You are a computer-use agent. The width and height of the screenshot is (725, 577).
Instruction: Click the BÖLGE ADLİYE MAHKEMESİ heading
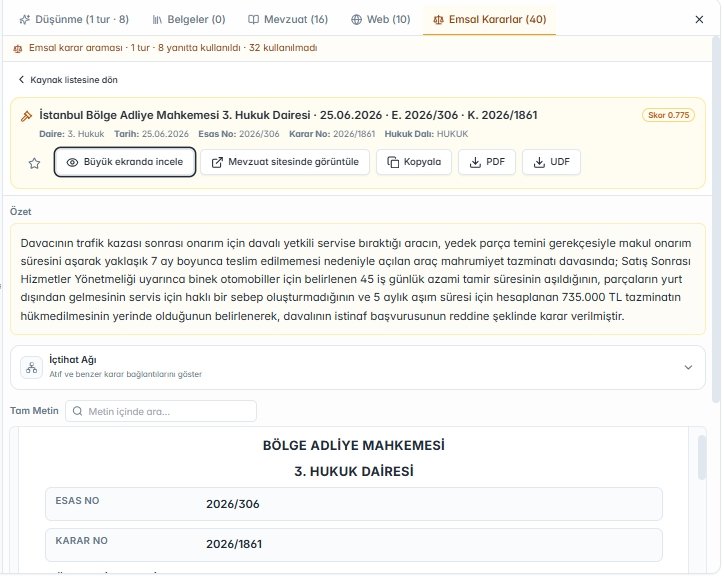click(354, 445)
